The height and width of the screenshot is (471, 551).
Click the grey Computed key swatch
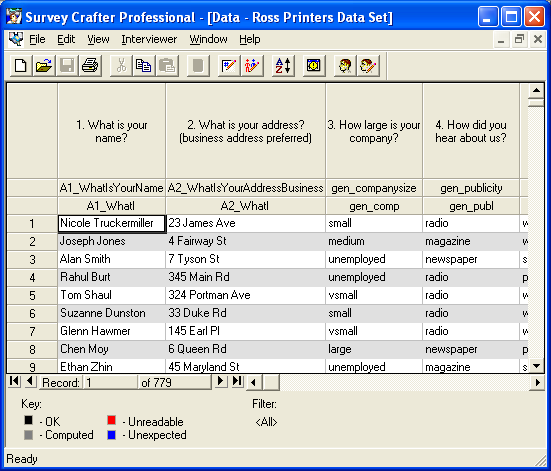[x=28, y=435]
